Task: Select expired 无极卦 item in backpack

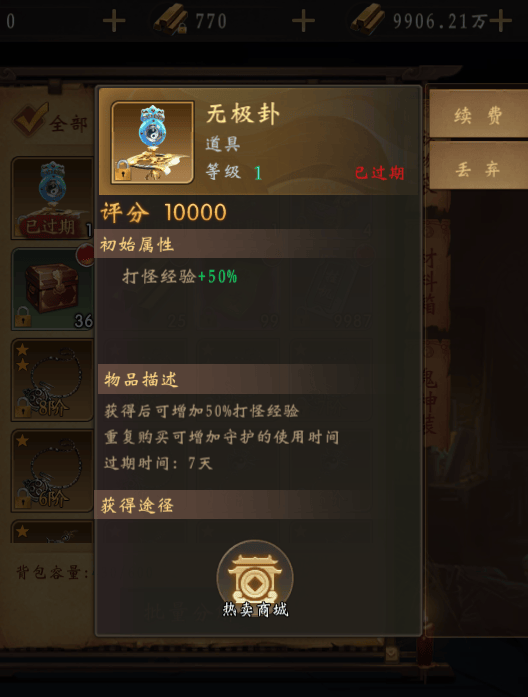Action: (52, 198)
